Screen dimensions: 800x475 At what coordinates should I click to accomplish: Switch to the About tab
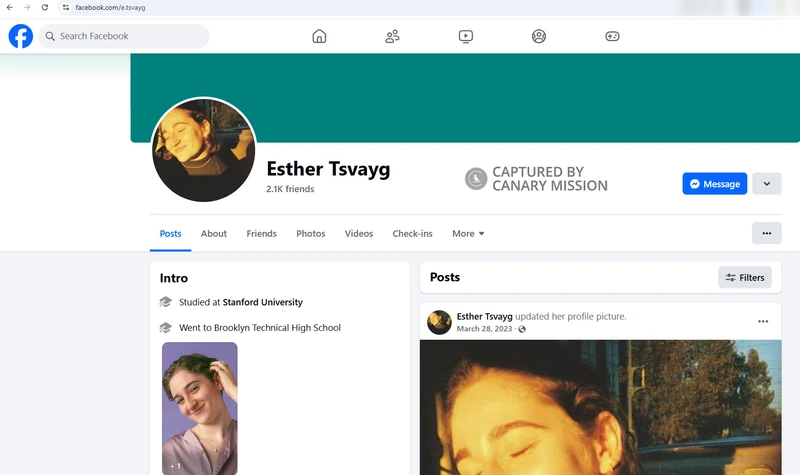(x=214, y=234)
